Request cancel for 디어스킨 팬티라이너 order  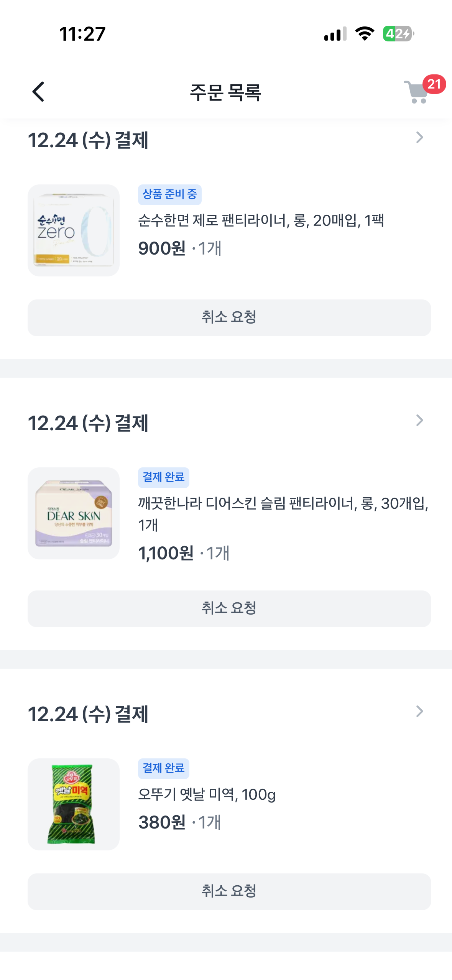[229, 609]
